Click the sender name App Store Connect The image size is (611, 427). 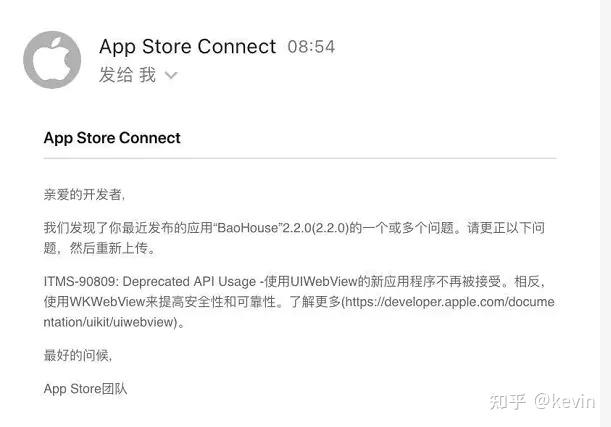187,47
